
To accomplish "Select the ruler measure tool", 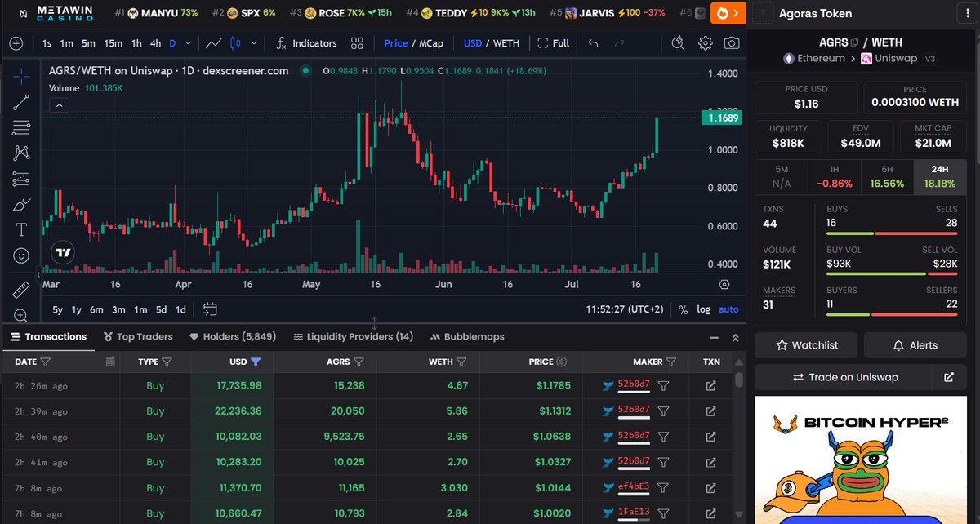I will pos(21,289).
